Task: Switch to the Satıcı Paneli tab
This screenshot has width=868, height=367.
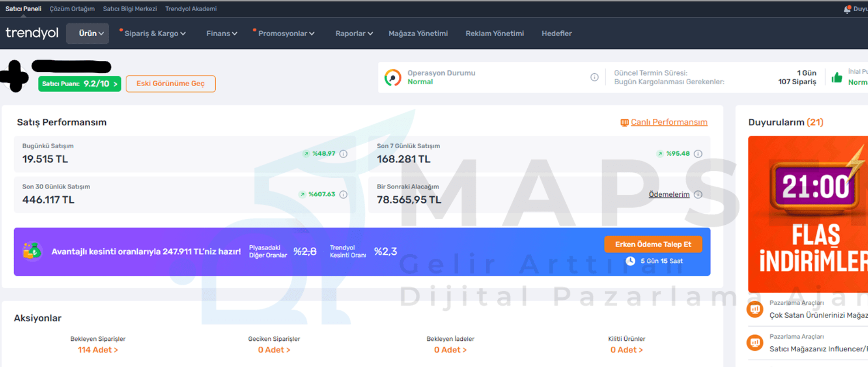Action: coord(23,9)
